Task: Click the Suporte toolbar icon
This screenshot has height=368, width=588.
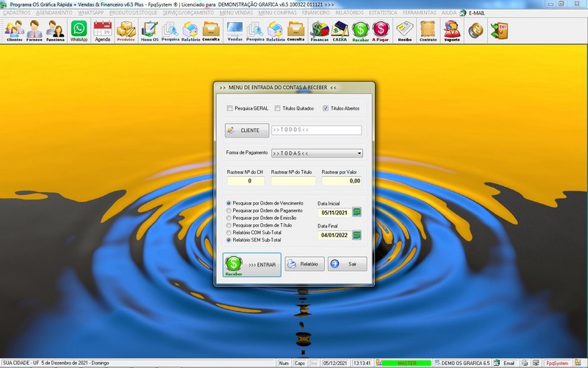Action: coord(451,30)
